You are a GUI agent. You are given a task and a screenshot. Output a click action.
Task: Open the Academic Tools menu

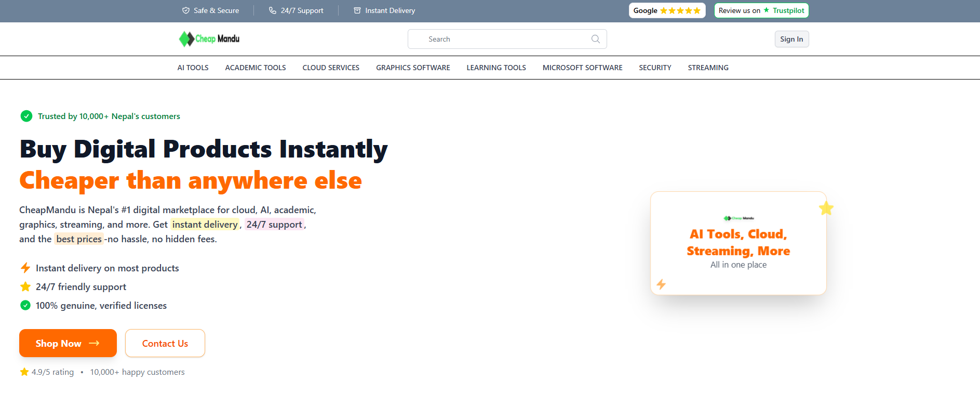click(x=256, y=68)
